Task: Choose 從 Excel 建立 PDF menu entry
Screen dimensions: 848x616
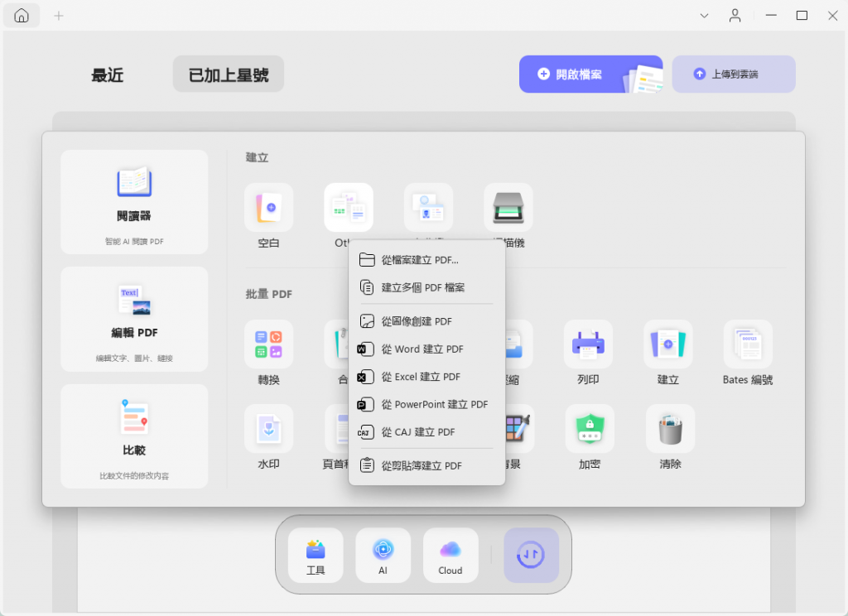Action: pyautogui.click(x=426, y=377)
